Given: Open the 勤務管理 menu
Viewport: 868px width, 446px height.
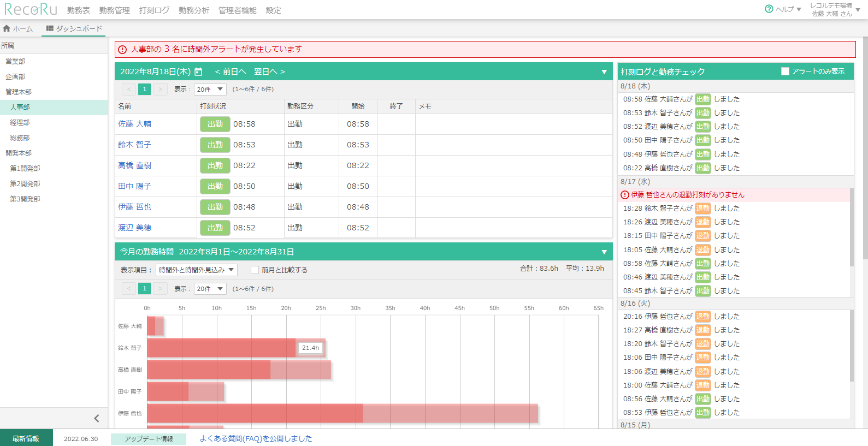Looking at the screenshot, I should point(114,10).
